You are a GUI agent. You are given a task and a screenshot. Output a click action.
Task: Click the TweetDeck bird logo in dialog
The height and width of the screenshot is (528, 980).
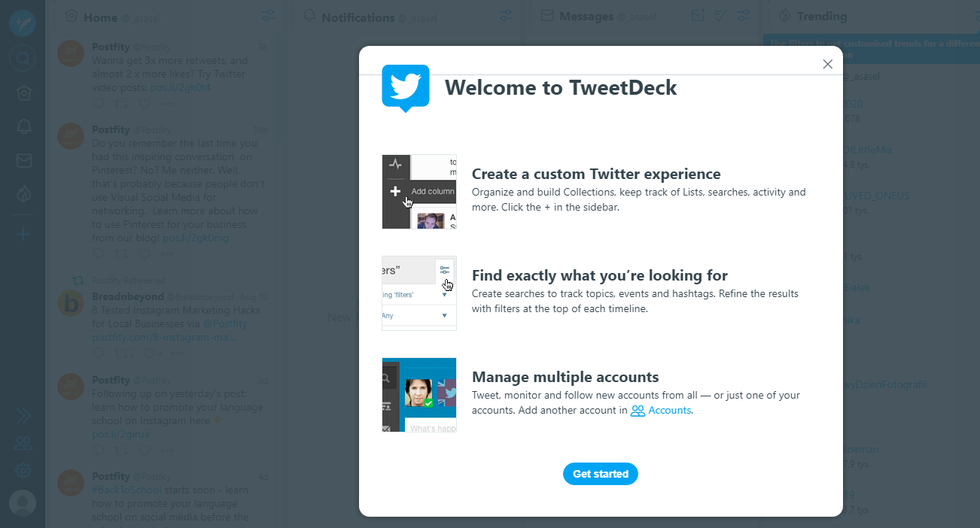pyautogui.click(x=406, y=88)
